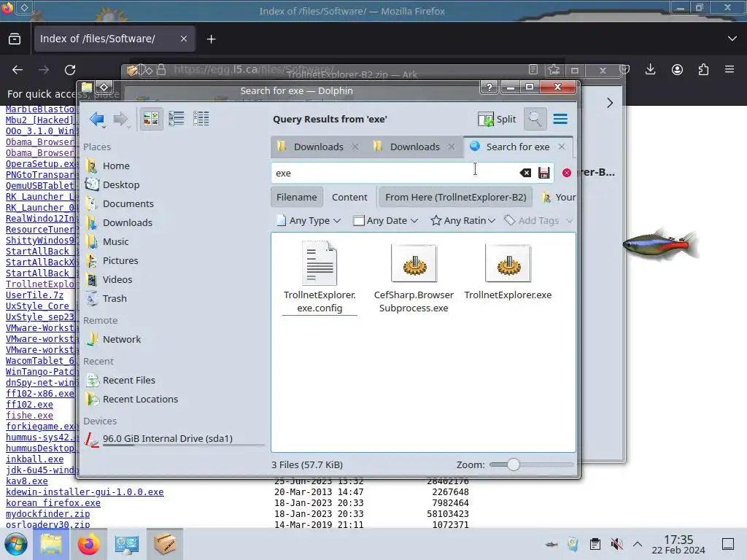Clear the exe search text
This screenshot has width=747, height=560.
click(x=525, y=173)
